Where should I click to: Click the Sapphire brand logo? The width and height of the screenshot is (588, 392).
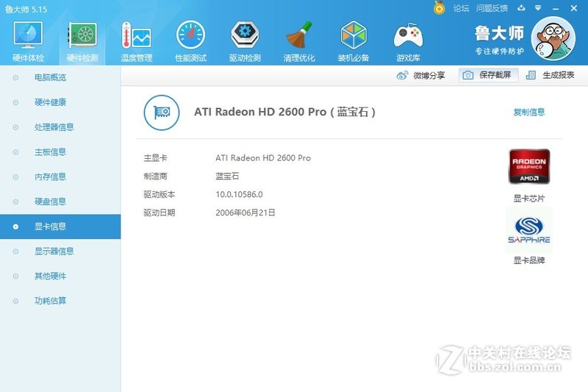(529, 229)
